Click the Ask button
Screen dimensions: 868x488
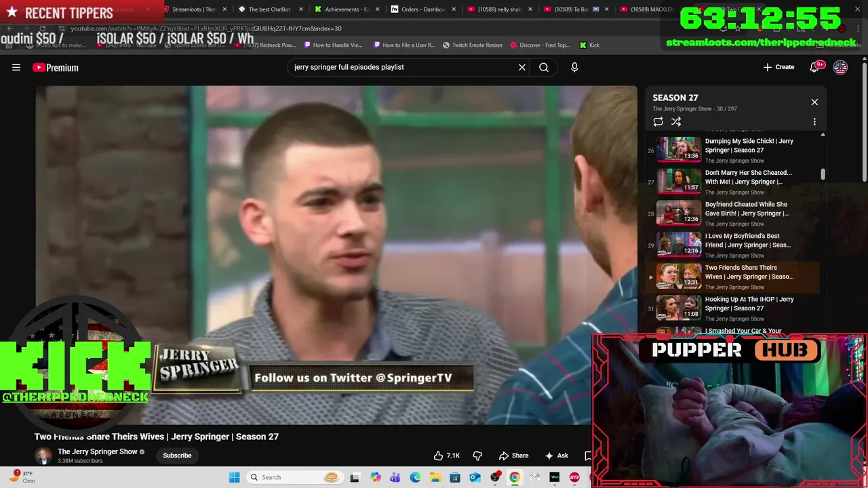(556, 455)
